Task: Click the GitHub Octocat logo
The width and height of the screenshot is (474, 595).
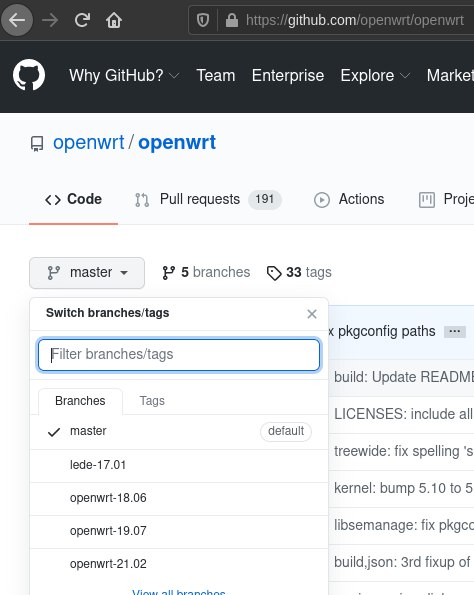Action: [x=29, y=75]
